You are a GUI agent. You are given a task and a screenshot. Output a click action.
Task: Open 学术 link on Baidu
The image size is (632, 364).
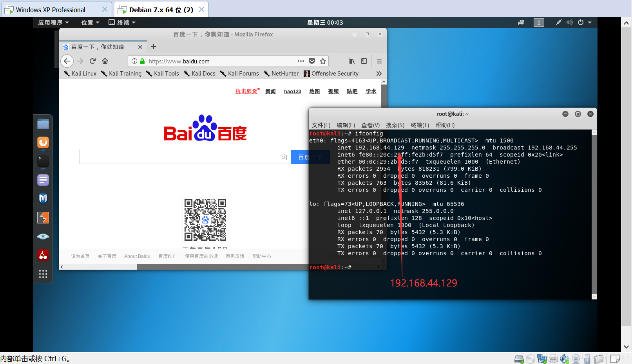click(x=371, y=91)
